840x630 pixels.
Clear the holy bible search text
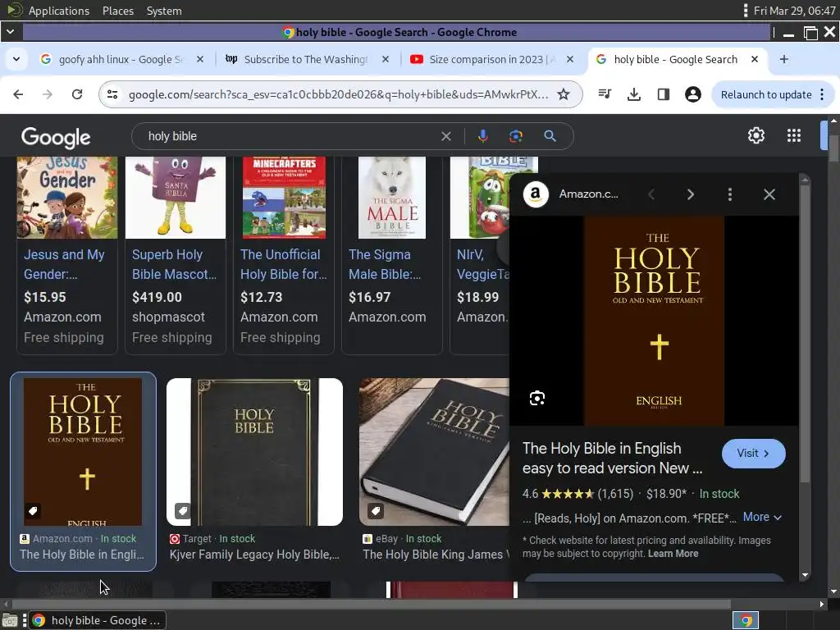(x=445, y=136)
